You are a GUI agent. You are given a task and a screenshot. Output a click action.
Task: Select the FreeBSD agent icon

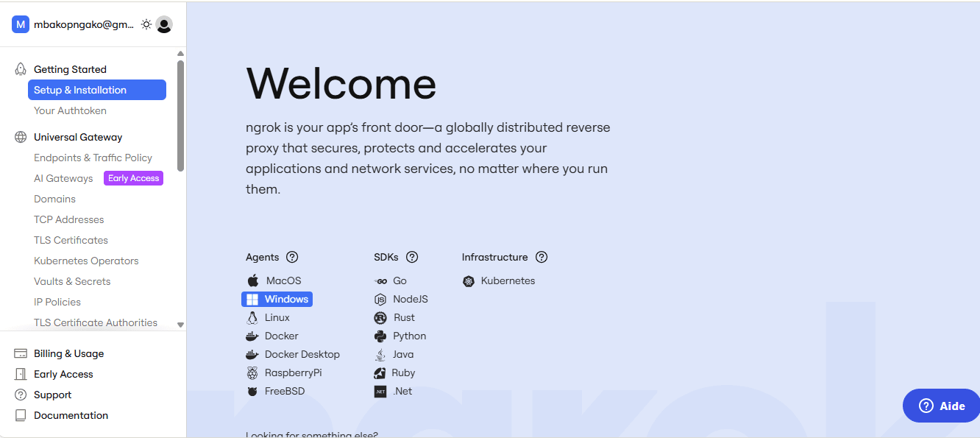click(253, 391)
